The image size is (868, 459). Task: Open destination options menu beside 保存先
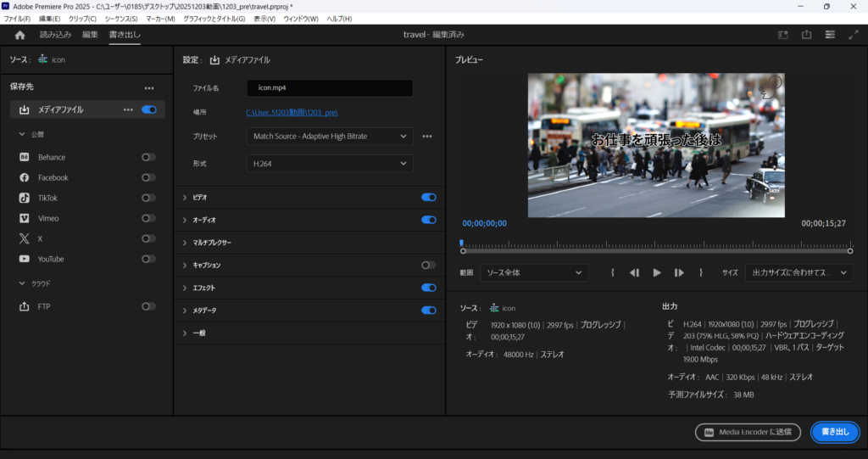click(149, 87)
